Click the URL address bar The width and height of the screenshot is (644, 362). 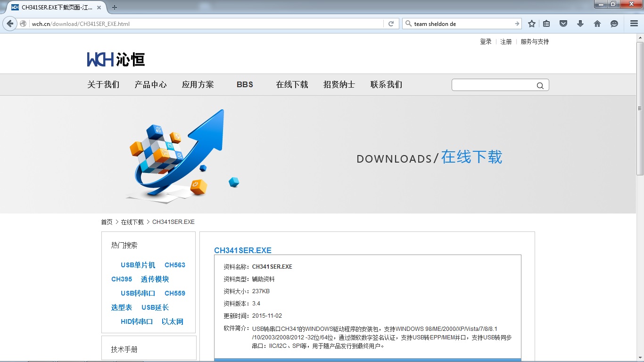coord(206,24)
